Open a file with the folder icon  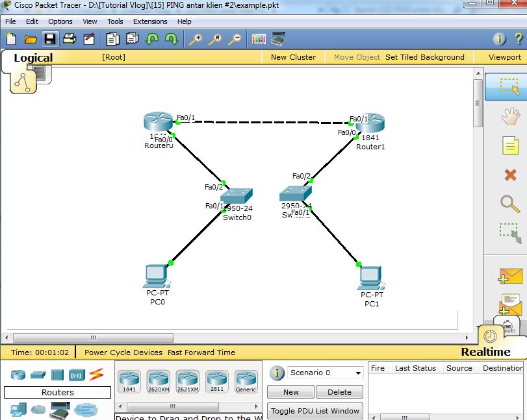(31, 40)
